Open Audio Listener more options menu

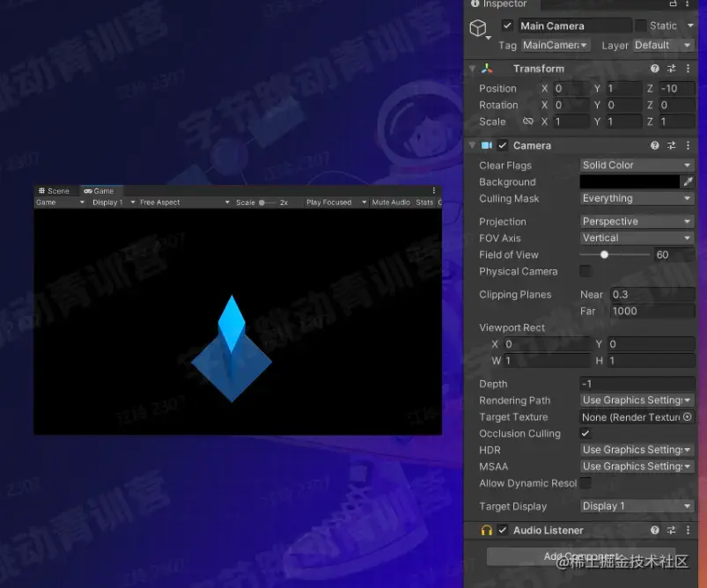688,530
